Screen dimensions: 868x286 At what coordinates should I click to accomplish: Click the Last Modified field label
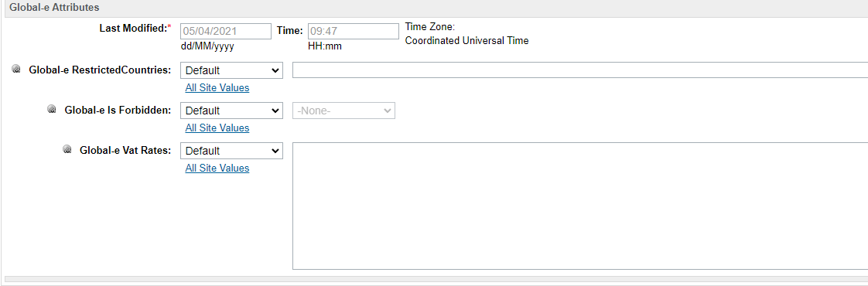pos(135,28)
